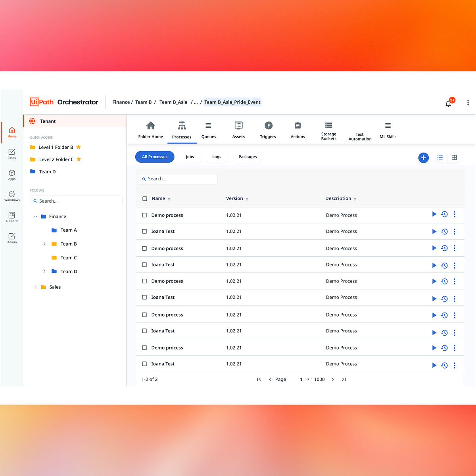Image resolution: width=476 pixels, height=476 pixels.
Task: Switch to grid view of processes
Action: 454,157
